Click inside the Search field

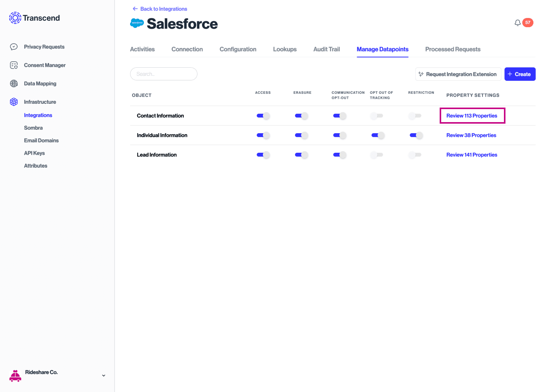164,74
